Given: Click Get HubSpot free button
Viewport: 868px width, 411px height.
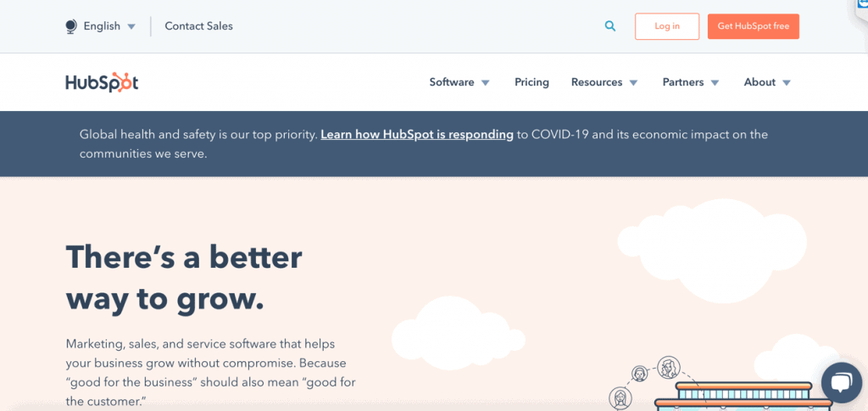Looking at the screenshot, I should click(754, 26).
